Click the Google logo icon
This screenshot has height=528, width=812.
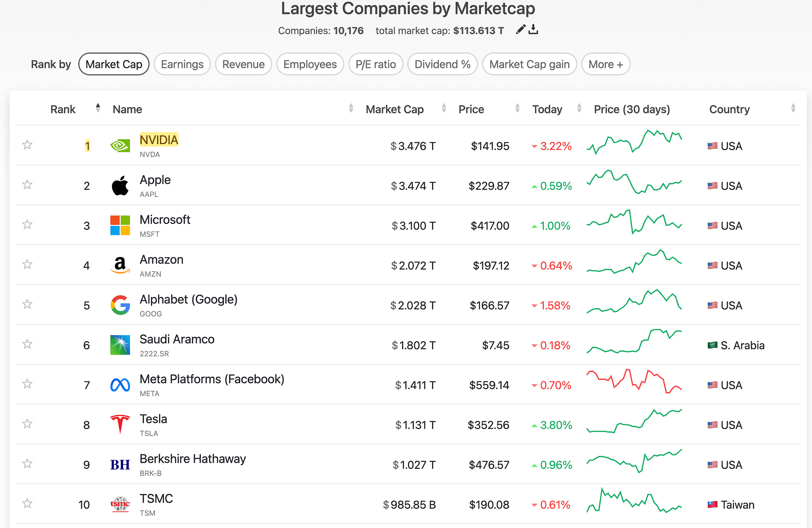(120, 305)
